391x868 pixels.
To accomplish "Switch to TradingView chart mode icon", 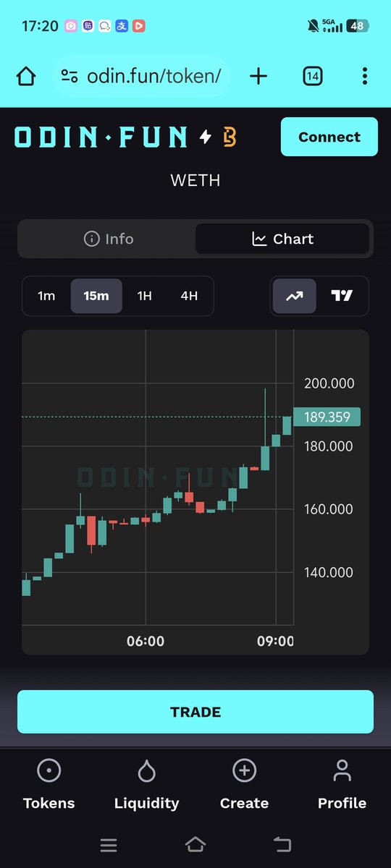I will (342, 296).
